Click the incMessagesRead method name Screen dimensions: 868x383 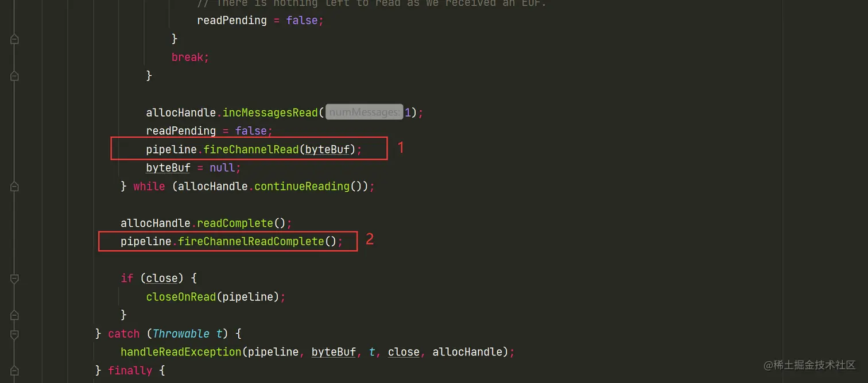pos(270,113)
